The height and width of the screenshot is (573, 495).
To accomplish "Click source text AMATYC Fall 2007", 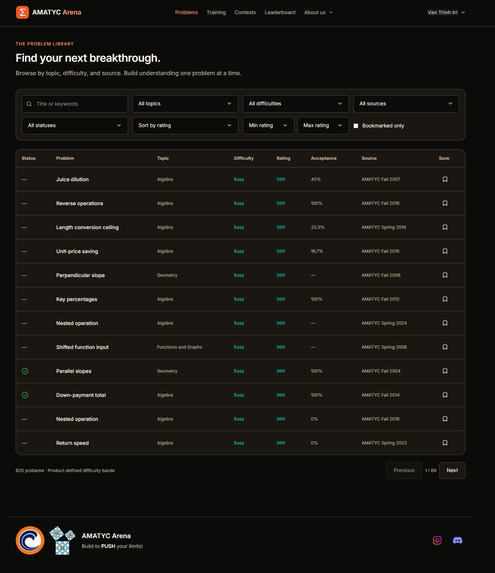I will coord(381,179).
